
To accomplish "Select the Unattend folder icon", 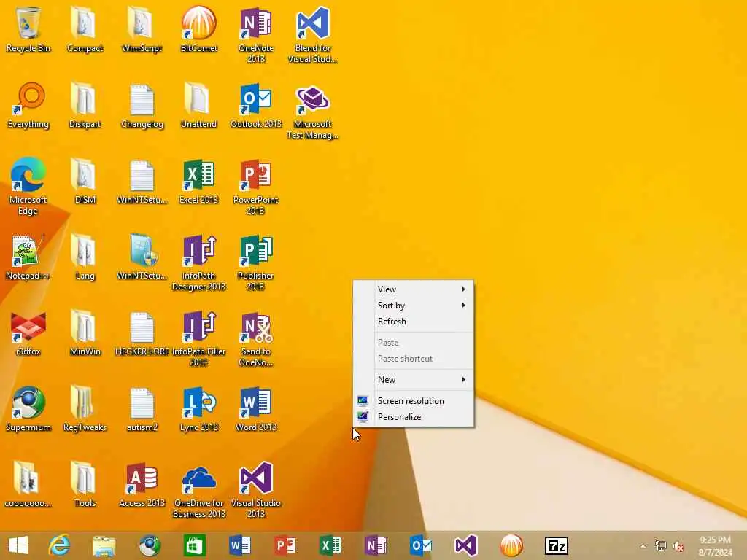I will 198,106.
